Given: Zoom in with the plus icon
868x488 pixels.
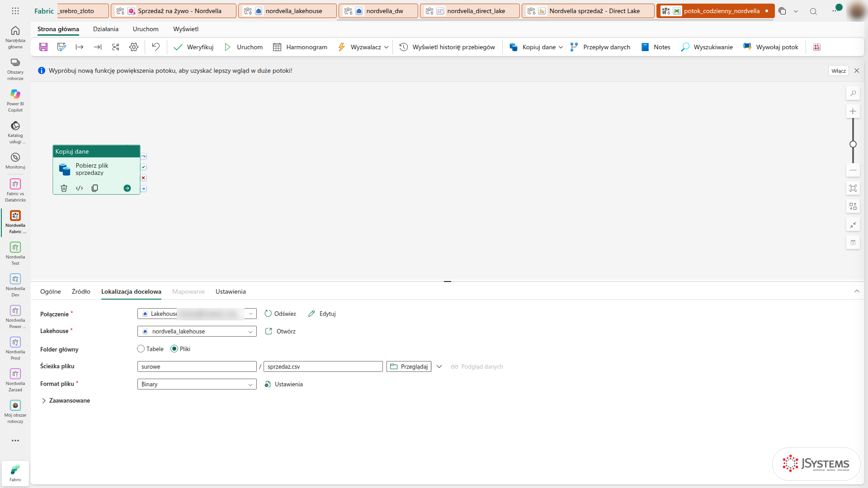Looking at the screenshot, I should pyautogui.click(x=853, y=111).
